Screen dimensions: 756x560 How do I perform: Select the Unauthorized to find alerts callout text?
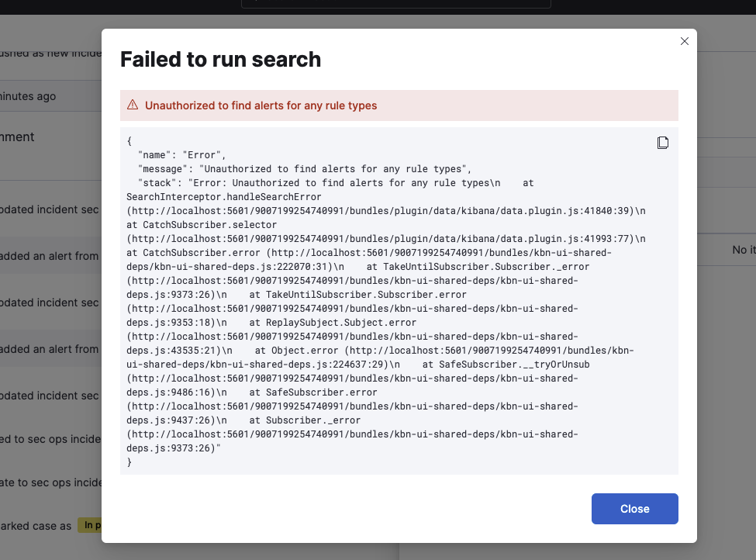[261, 105]
